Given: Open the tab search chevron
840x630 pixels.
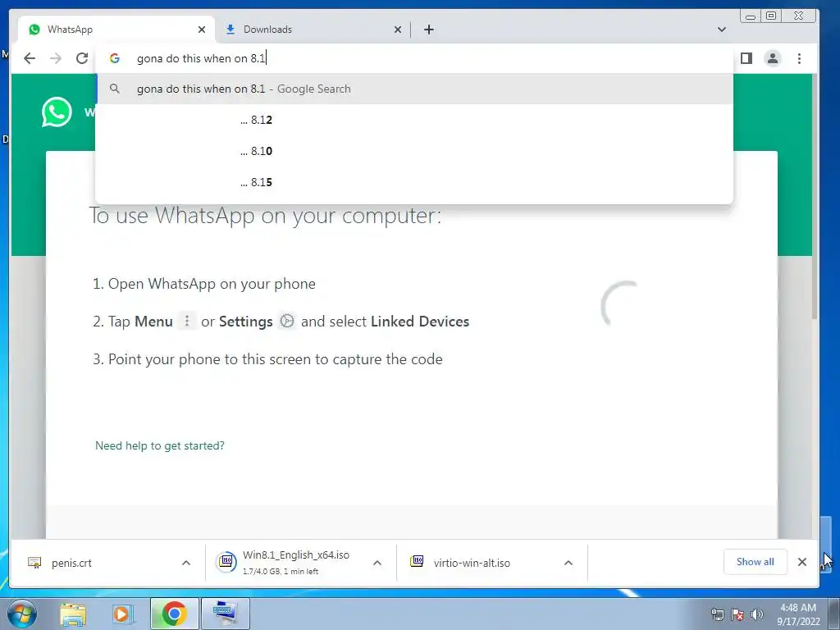Looking at the screenshot, I should [722, 30].
